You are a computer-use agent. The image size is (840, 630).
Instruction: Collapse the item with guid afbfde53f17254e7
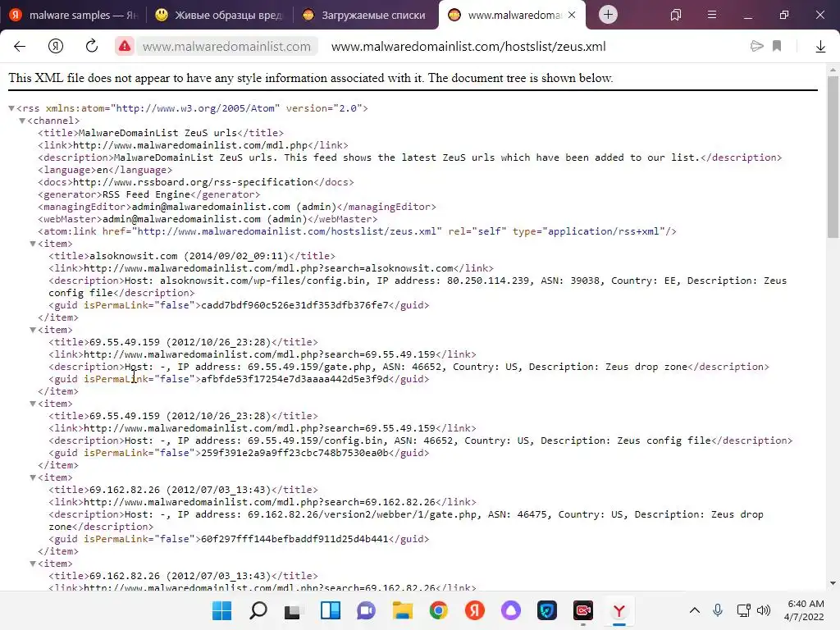pyautogui.click(x=33, y=330)
